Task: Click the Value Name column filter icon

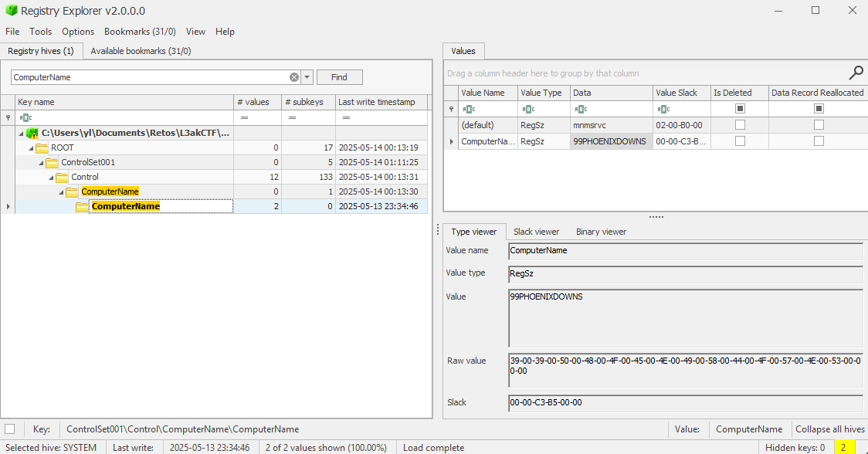Action: coord(469,109)
